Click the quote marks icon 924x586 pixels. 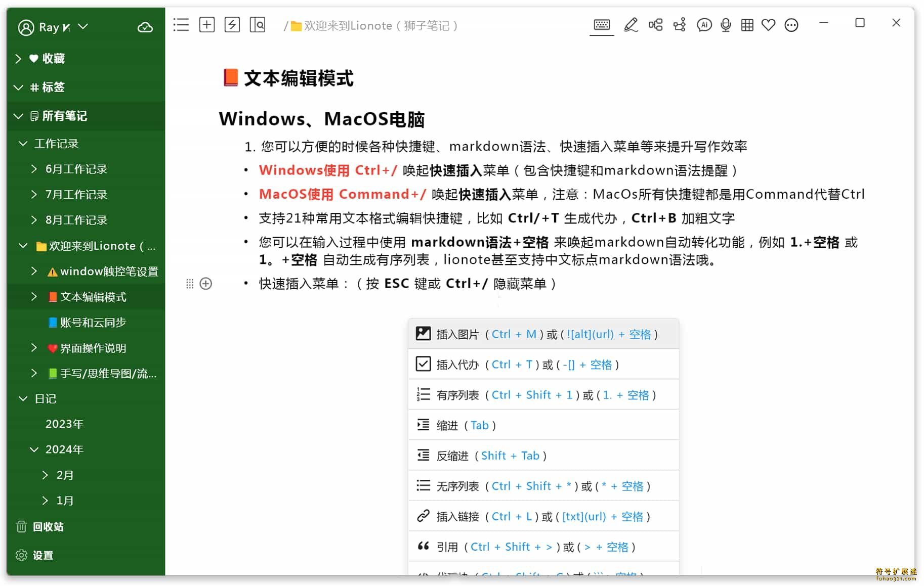pos(423,546)
